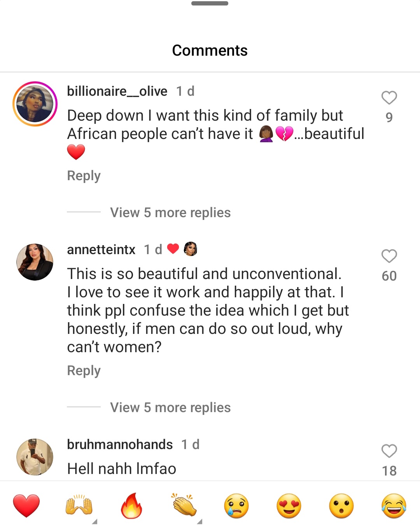Tap the laughing tears emoji reaction

(x=394, y=506)
